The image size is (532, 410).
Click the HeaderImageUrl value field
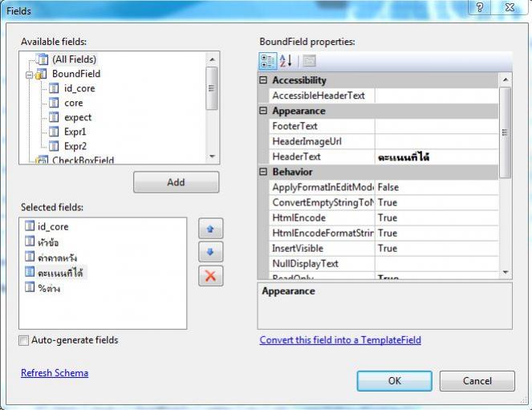tap(437, 141)
